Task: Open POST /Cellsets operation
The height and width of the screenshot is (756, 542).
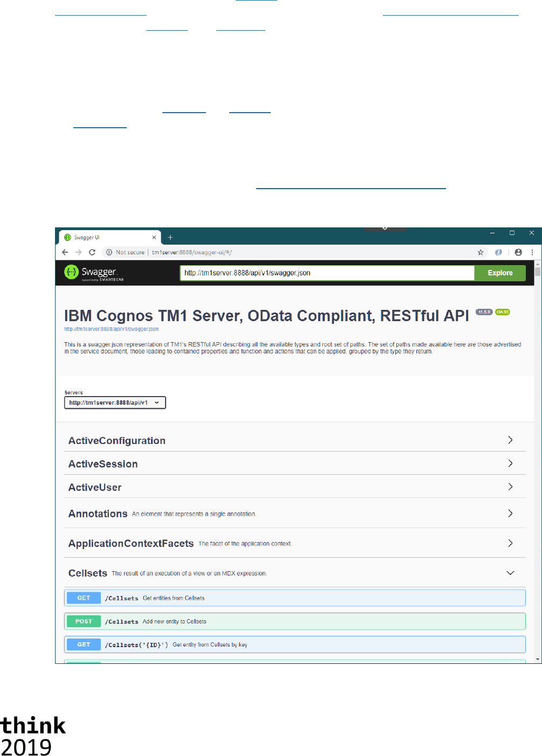Action: click(295, 621)
